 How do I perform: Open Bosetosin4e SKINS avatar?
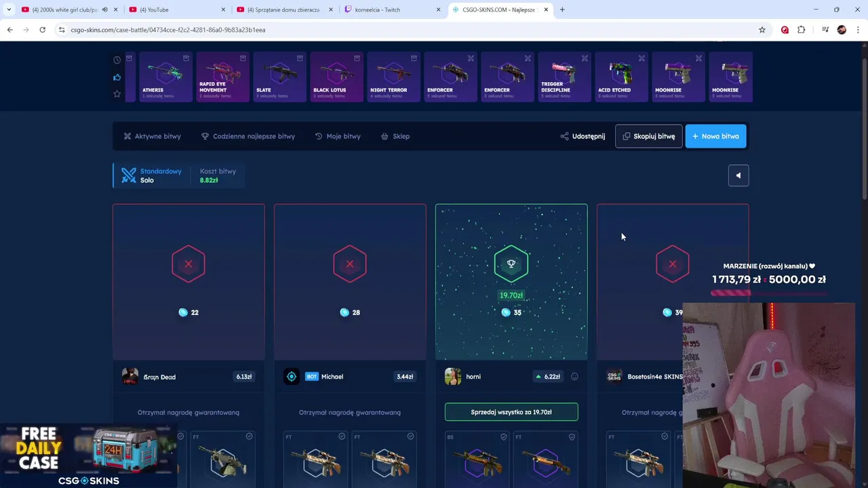click(614, 377)
